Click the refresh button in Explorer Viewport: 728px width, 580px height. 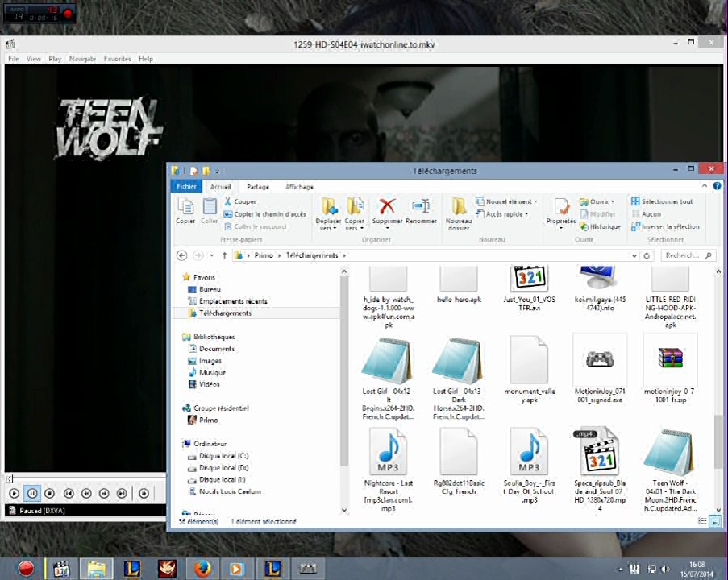click(x=647, y=255)
